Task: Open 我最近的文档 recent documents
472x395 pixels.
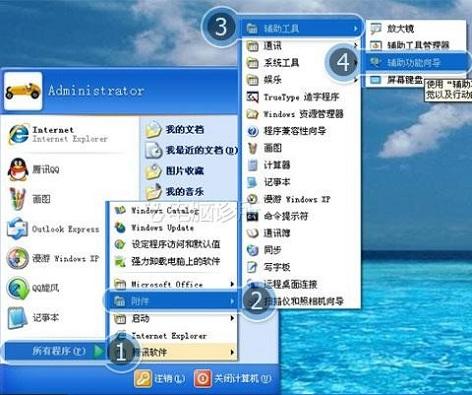Action: coord(191,150)
